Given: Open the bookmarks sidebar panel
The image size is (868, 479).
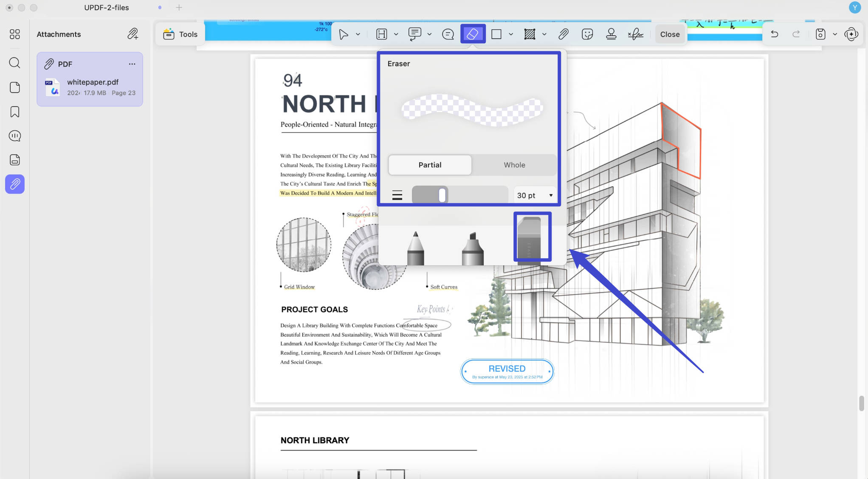Looking at the screenshot, I should click(x=15, y=112).
